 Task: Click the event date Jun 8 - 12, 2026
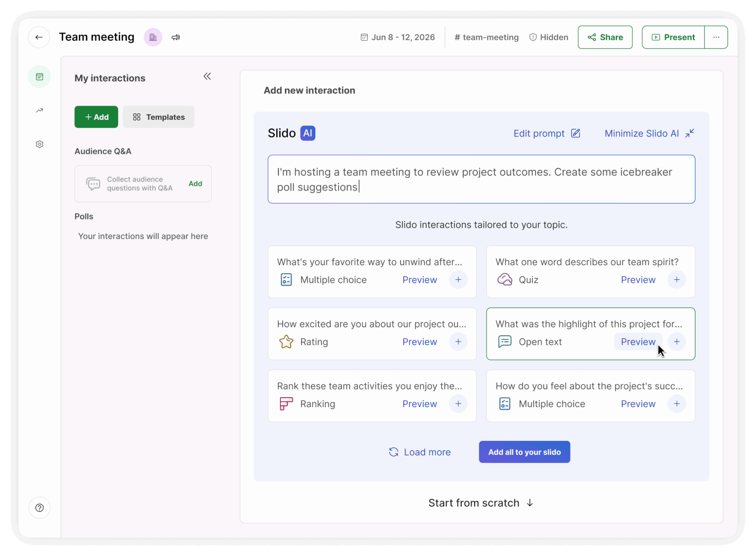pos(398,37)
